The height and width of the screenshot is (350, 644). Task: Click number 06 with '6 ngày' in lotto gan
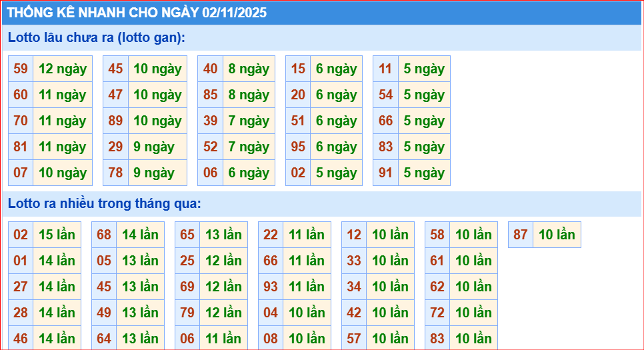210,173
